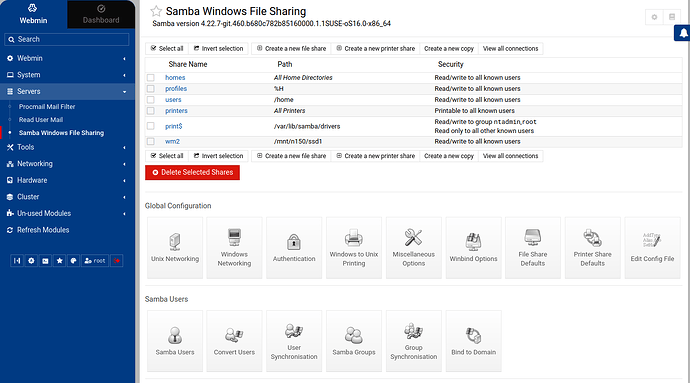Click top Select all button
Screen dimensions: 690x383
pos(167,48)
